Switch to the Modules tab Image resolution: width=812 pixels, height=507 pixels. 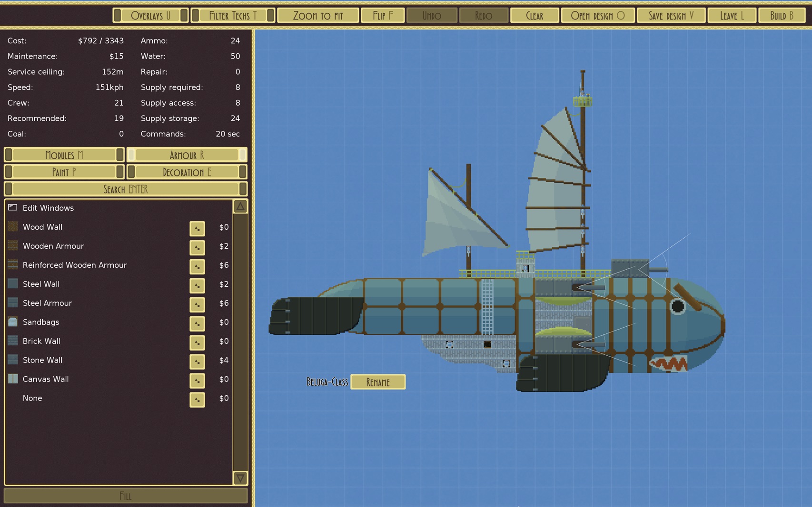(64, 155)
